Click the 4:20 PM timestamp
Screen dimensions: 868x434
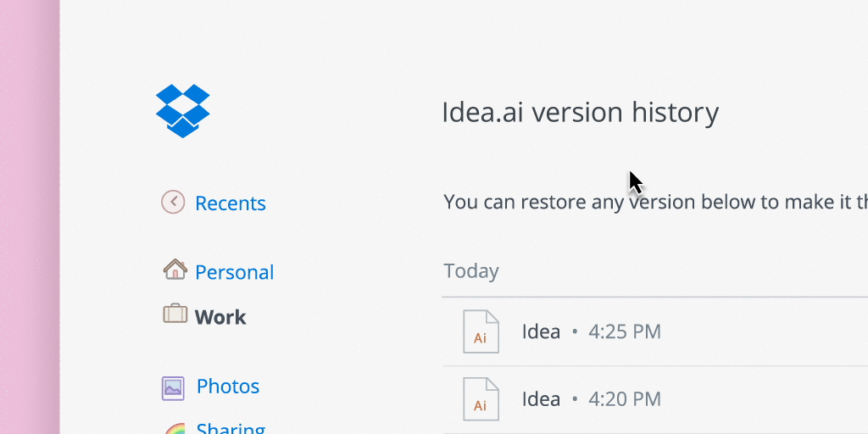tap(625, 399)
